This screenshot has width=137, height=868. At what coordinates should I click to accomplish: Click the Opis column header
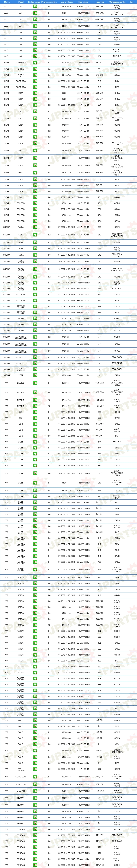click(x=131, y=2)
